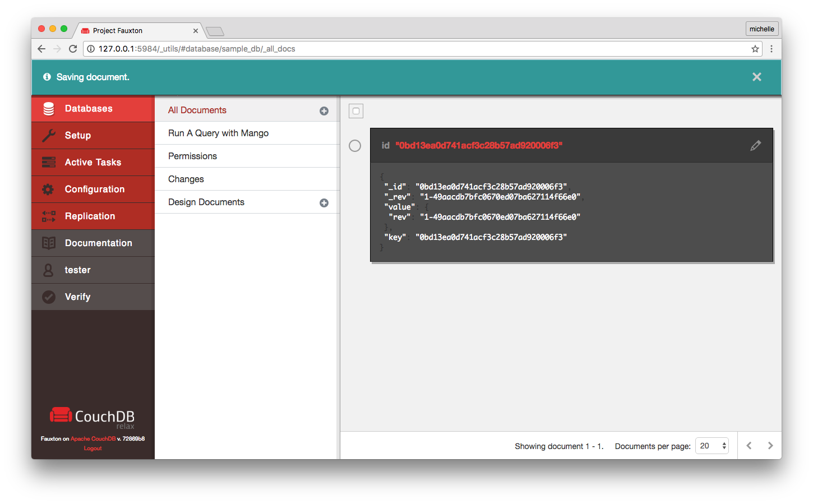Viewport: 813px width, 504px height.
Task: Open Chrome three-dot menu
Action: 772,49
